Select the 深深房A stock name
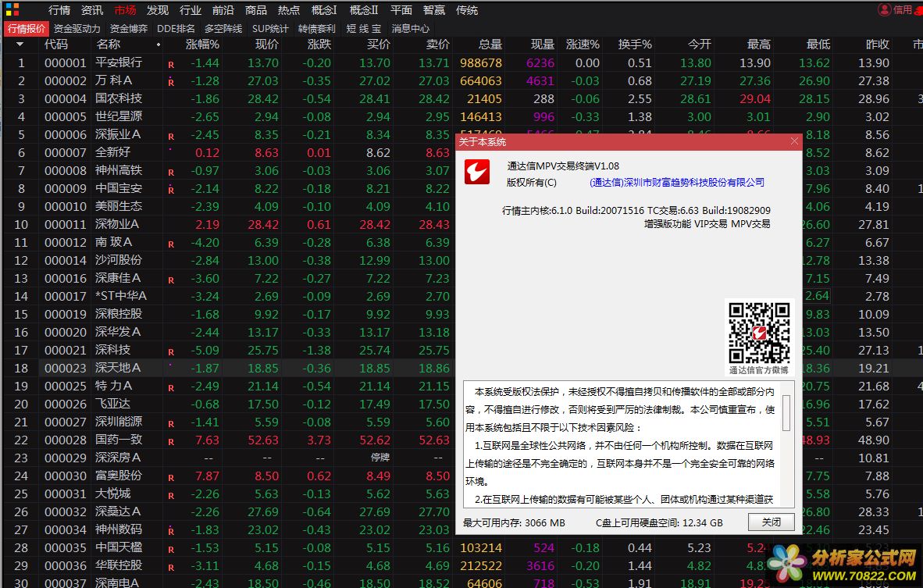Image resolution: width=923 pixels, height=588 pixels. pos(118,458)
